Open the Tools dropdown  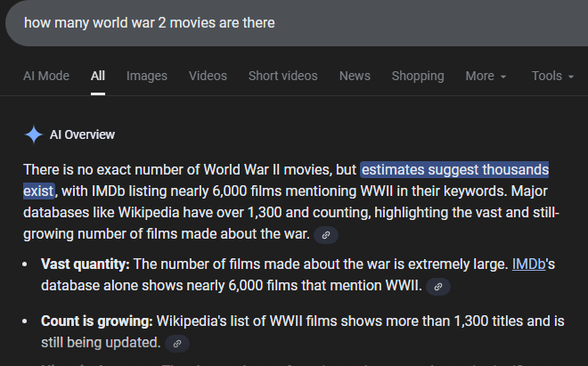tap(552, 76)
